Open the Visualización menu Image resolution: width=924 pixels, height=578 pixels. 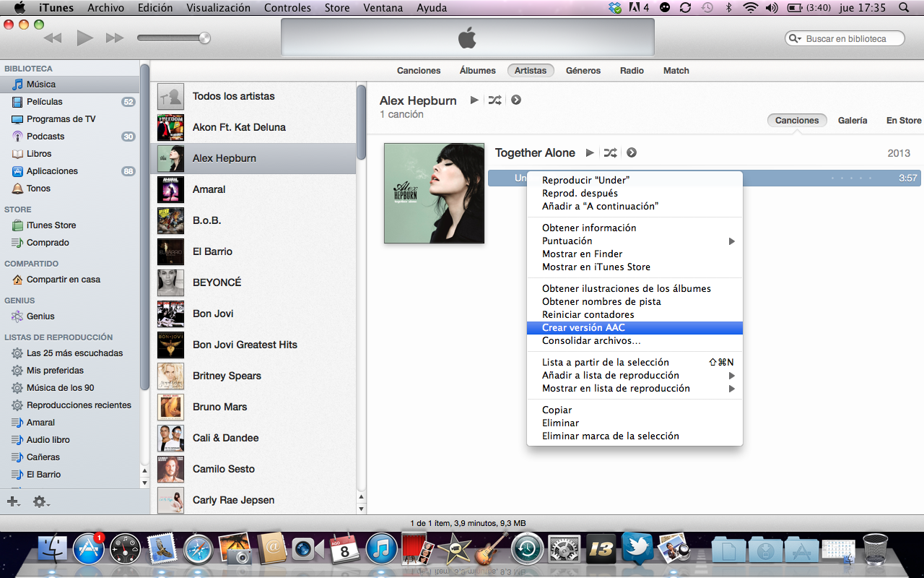pyautogui.click(x=219, y=8)
